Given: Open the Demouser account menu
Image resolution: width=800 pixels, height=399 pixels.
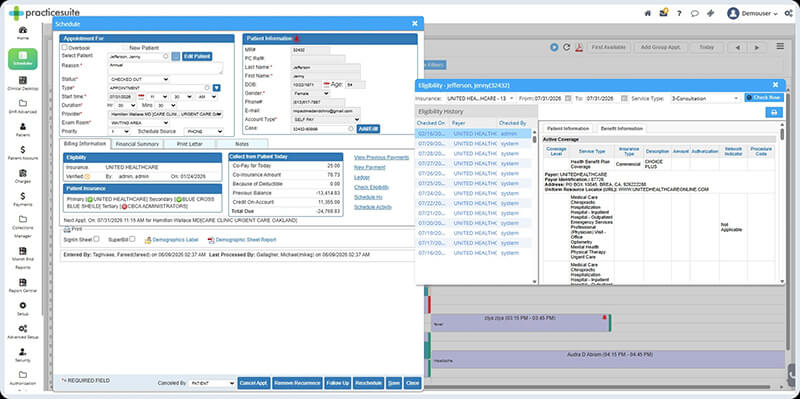Looking at the screenshot, I should [753, 13].
